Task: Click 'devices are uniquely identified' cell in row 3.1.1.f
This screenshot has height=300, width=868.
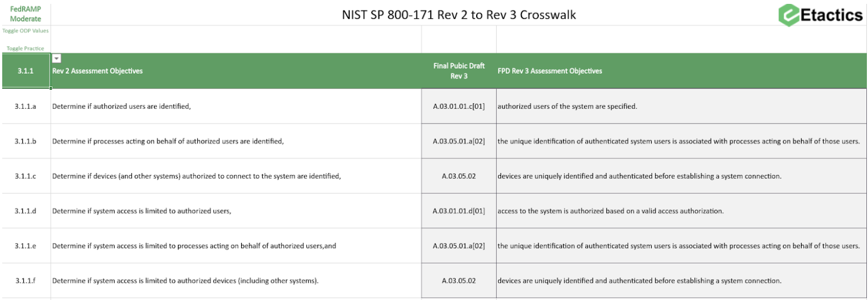Action: coord(681,281)
